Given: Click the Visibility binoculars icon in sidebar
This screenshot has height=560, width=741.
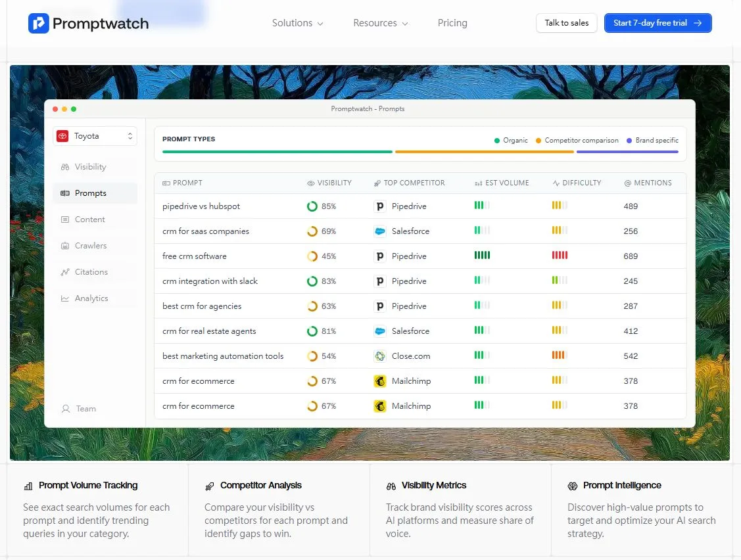Looking at the screenshot, I should [x=65, y=167].
